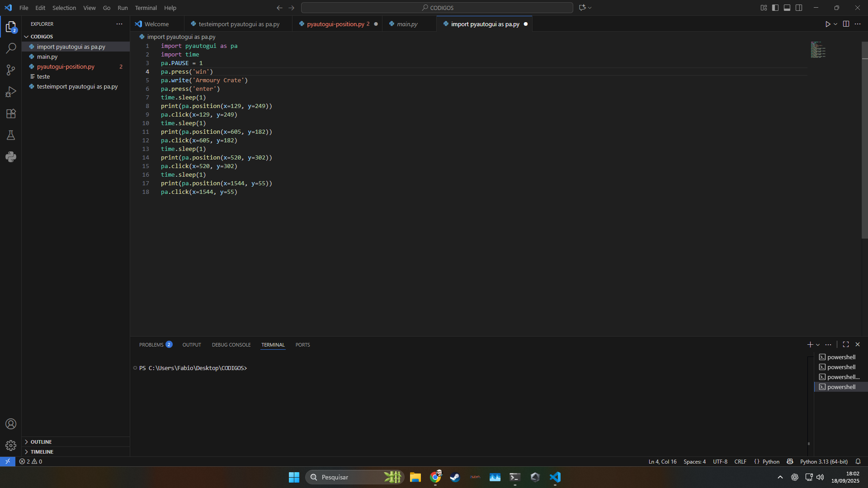Screen dimensions: 868x488
Task: Click the editor minimap preview
Action: click(x=818, y=50)
